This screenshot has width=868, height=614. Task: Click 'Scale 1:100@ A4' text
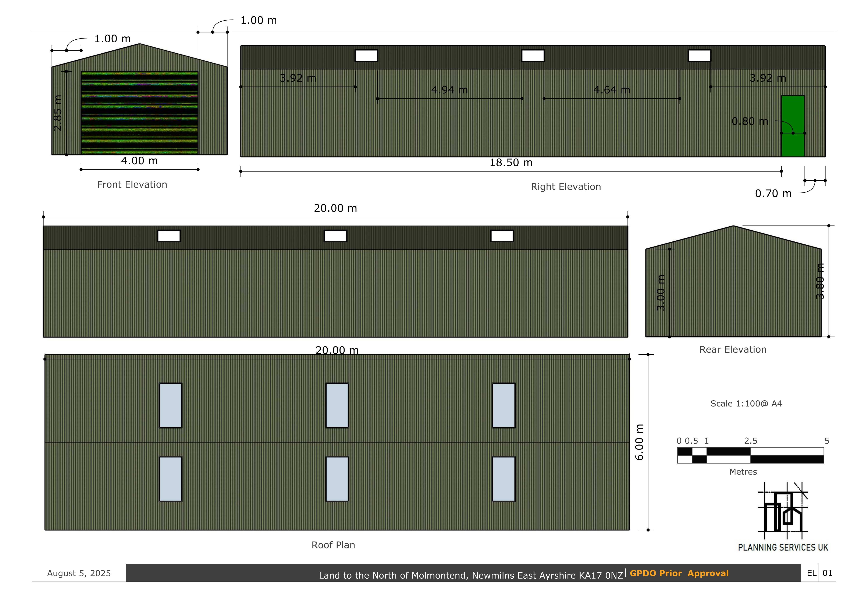point(746,403)
